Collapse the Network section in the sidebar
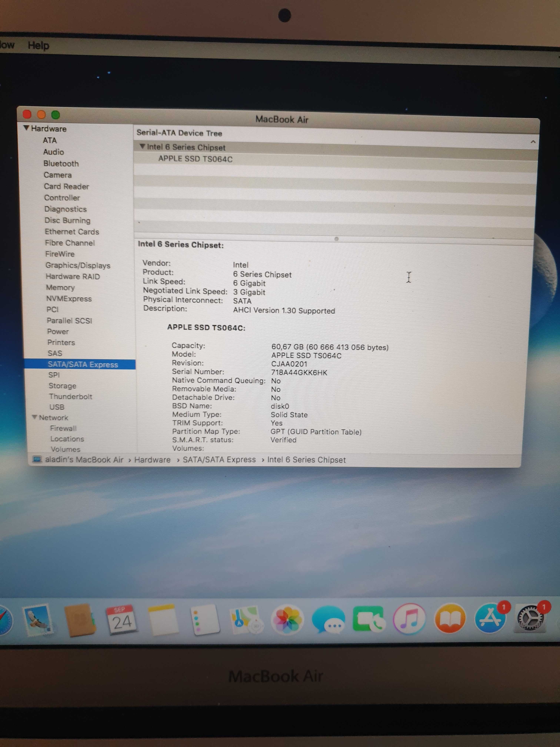The image size is (560, 747). coord(34,417)
